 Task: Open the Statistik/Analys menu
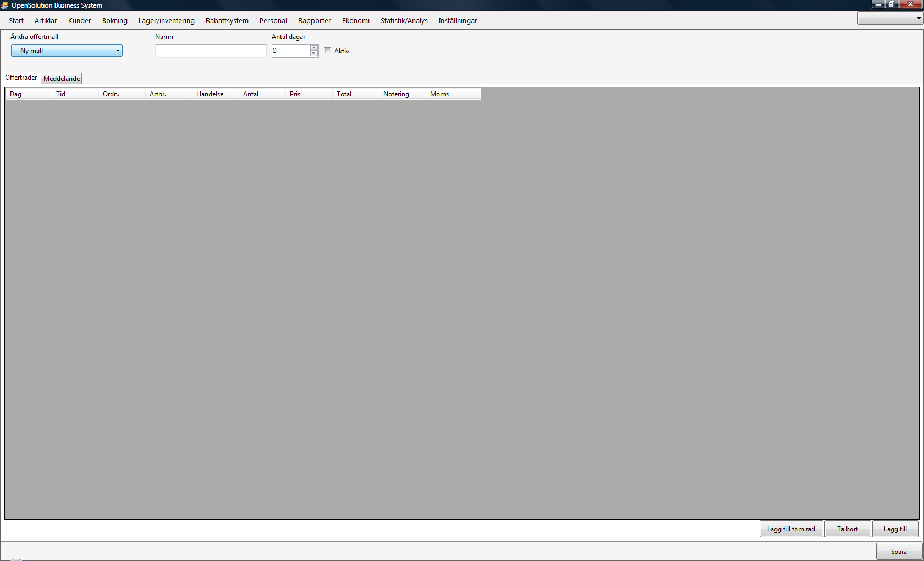tap(404, 20)
